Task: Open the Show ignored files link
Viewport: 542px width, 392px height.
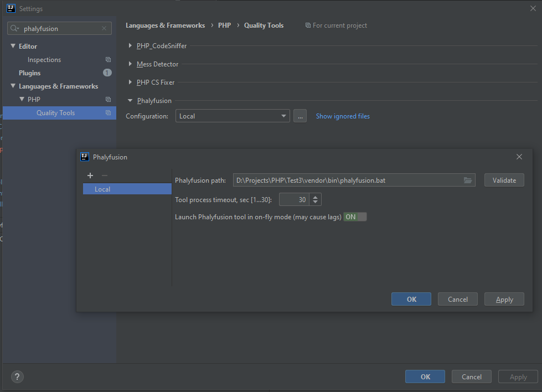Action: point(343,116)
